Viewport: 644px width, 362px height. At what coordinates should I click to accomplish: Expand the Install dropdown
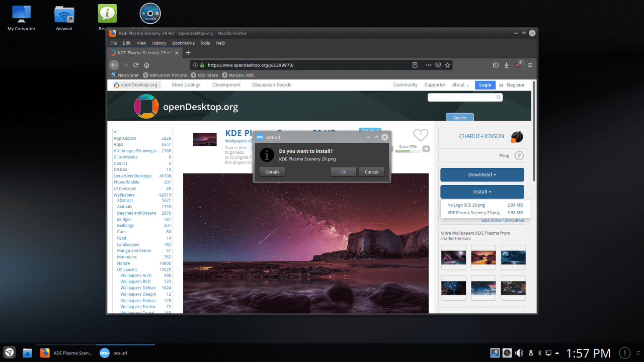point(481,192)
